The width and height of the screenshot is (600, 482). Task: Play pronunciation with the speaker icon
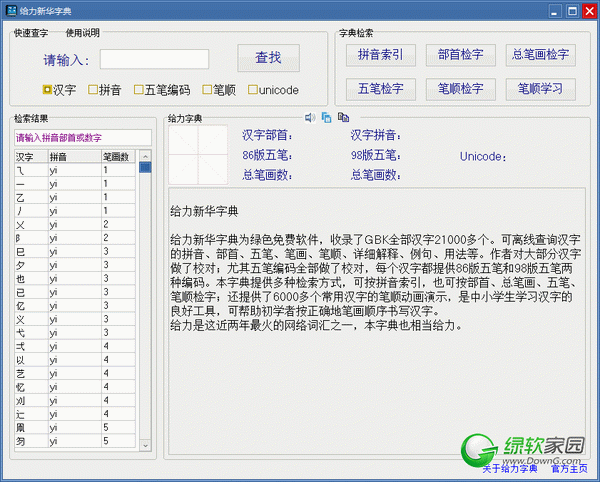[x=310, y=117]
